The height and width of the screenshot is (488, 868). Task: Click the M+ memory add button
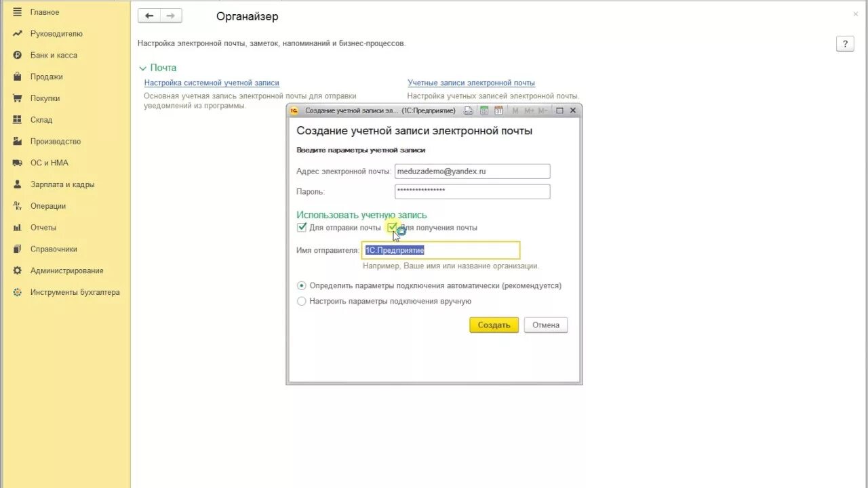[529, 110]
